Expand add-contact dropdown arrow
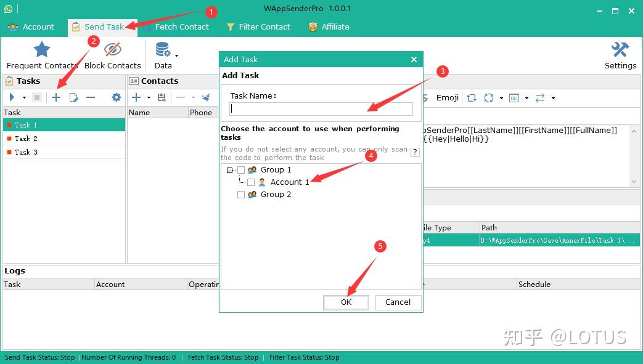This screenshot has height=364, width=643. click(149, 97)
